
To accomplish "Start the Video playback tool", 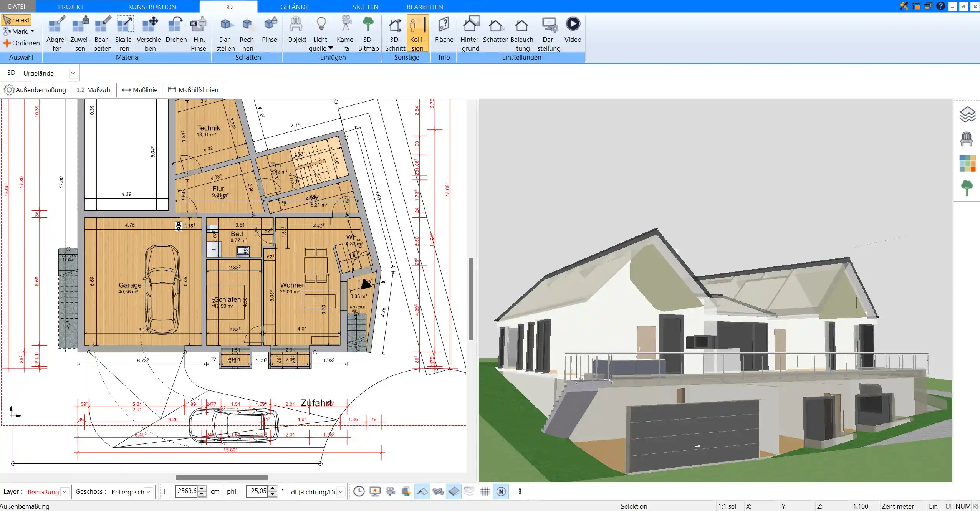I will point(573,29).
